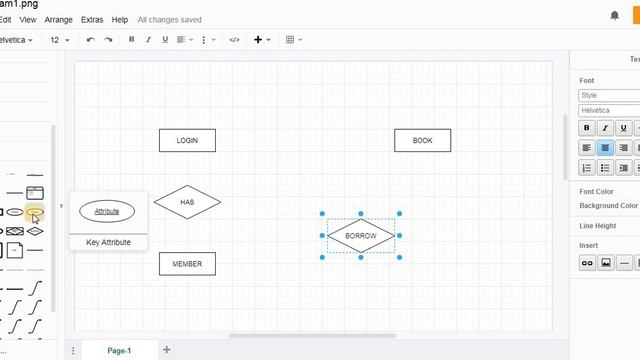
Task: Click the Font Color label
Action: coord(596,191)
